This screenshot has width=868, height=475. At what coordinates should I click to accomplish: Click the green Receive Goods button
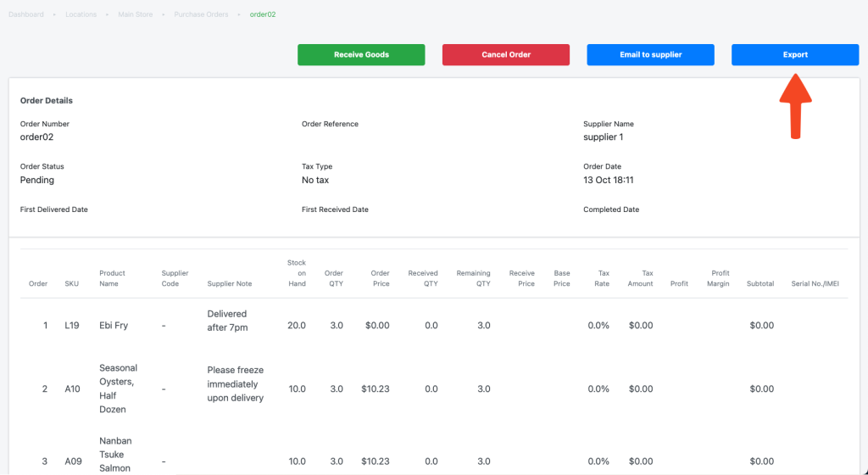[361, 54]
